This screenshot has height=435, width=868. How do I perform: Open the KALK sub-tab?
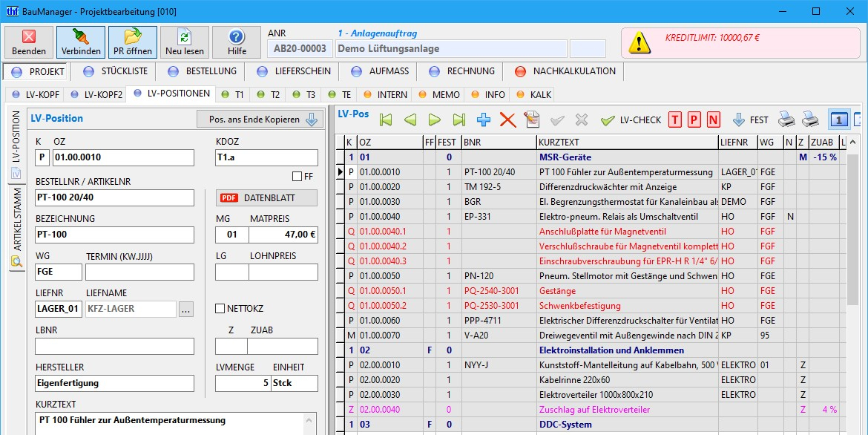pos(533,94)
